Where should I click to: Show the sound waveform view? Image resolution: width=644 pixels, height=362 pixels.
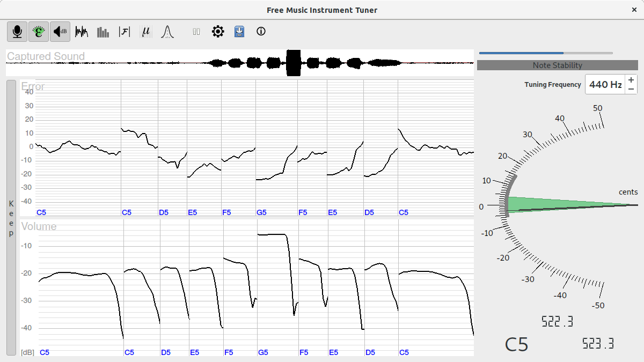point(82,32)
